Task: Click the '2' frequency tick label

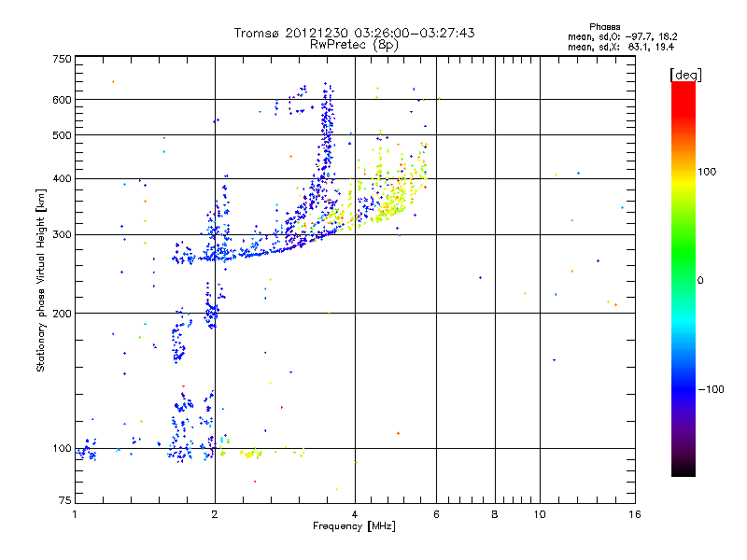Action: click(x=215, y=514)
